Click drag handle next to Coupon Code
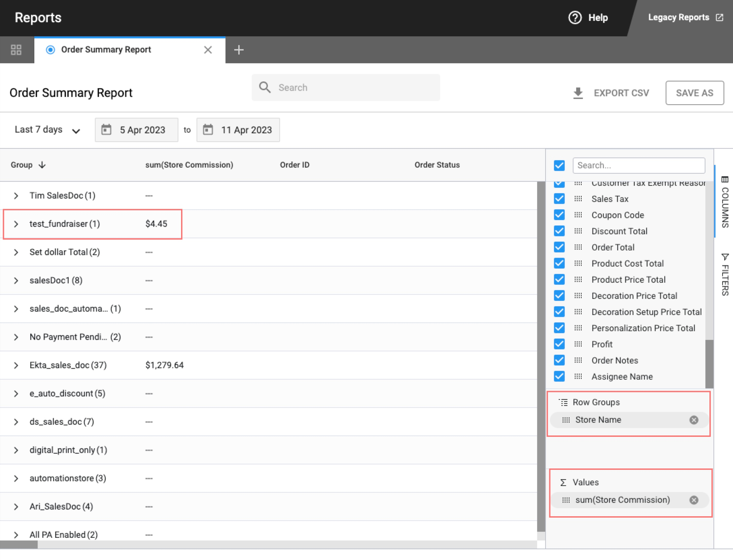Image resolution: width=733 pixels, height=560 pixels. [578, 215]
